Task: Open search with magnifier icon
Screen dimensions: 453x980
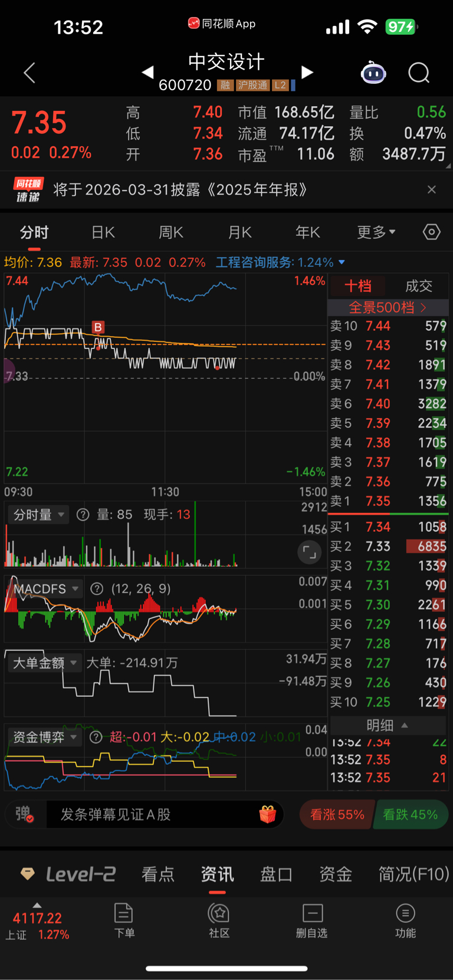Action: pyautogui.click(x=419, y=73)
